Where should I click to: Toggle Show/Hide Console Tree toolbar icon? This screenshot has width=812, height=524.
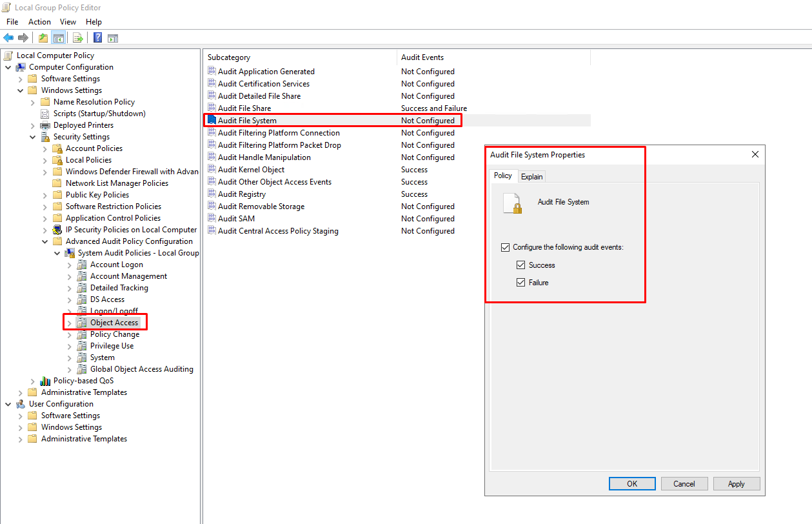[x=58, y=37]
